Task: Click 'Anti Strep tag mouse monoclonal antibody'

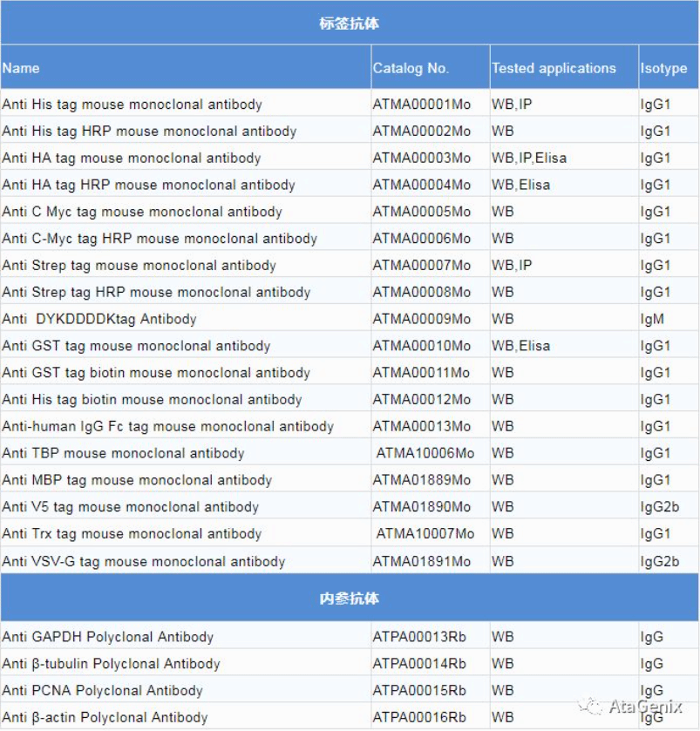Action: pos(139,265)
